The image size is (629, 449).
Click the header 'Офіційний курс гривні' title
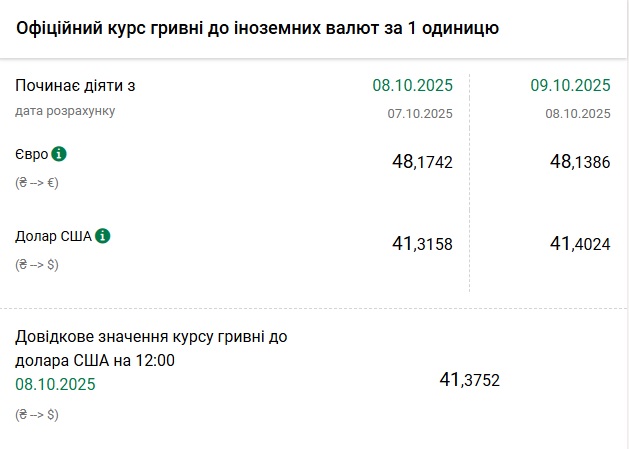tap(257, 28)
